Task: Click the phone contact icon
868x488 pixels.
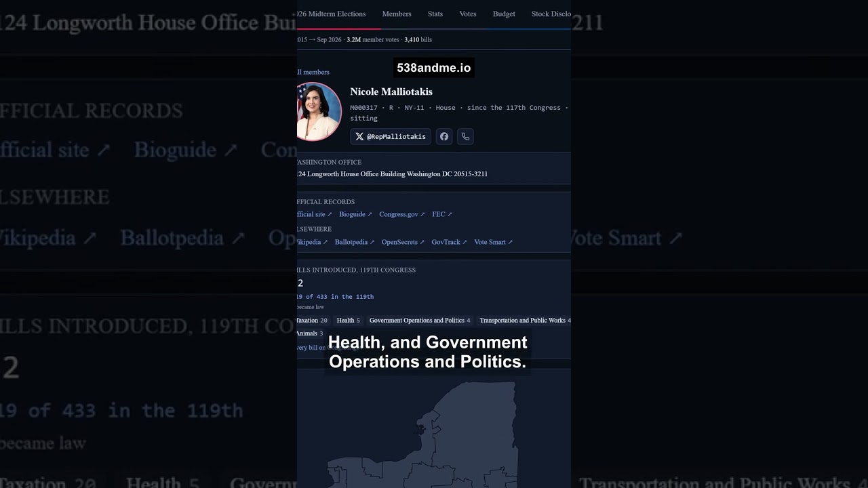Action: coord(465,136)
